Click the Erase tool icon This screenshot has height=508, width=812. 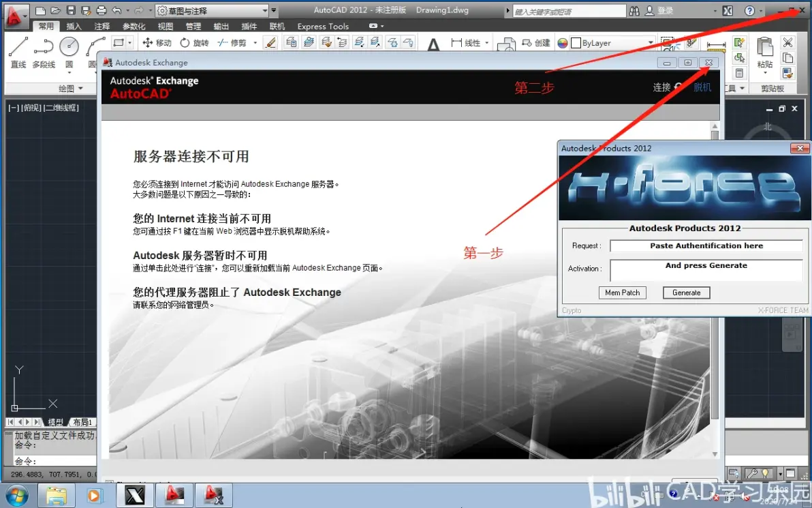(270, 42)
